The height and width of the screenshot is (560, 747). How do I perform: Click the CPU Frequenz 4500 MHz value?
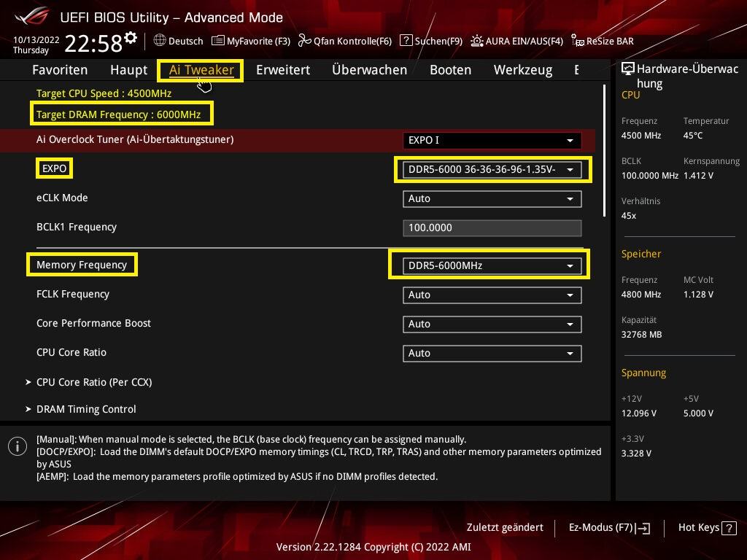pos(641,136)
